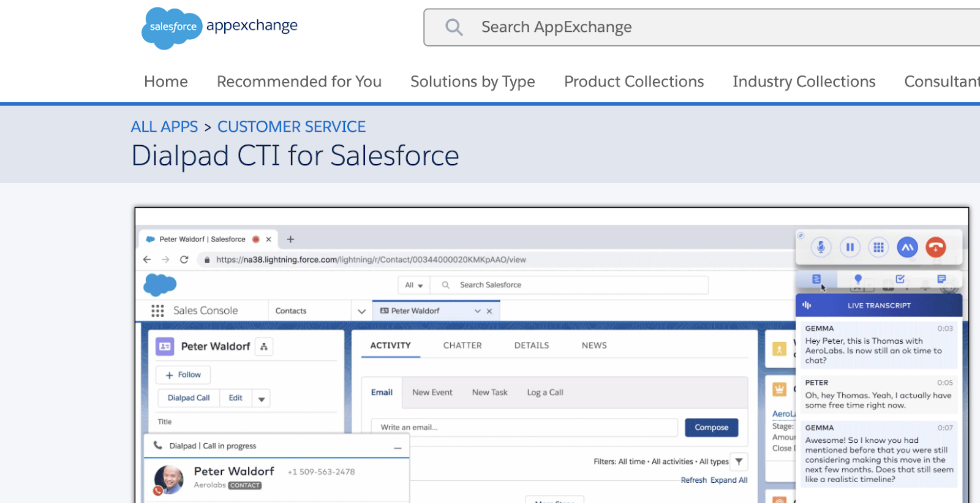Click the Contacts navigation item
Viewport: 980px width, 503px height.
click(x=291, y=311)
